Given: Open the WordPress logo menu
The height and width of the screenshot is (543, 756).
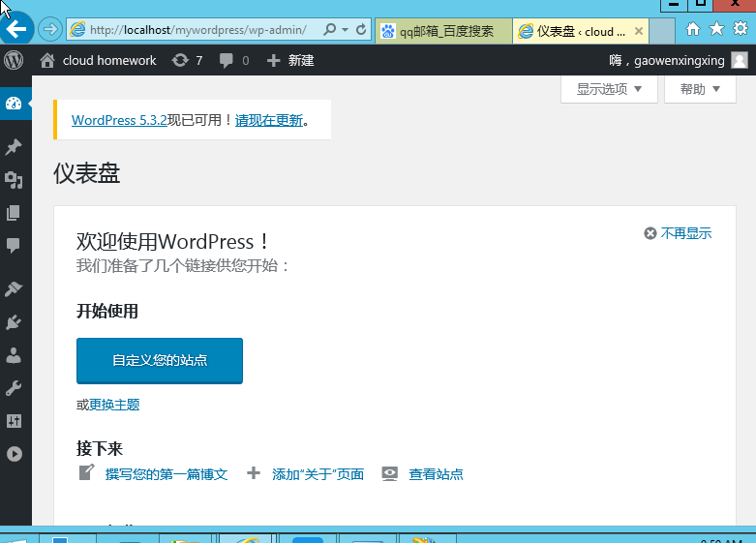Looking at the screenshot, I should click(14, 60).
